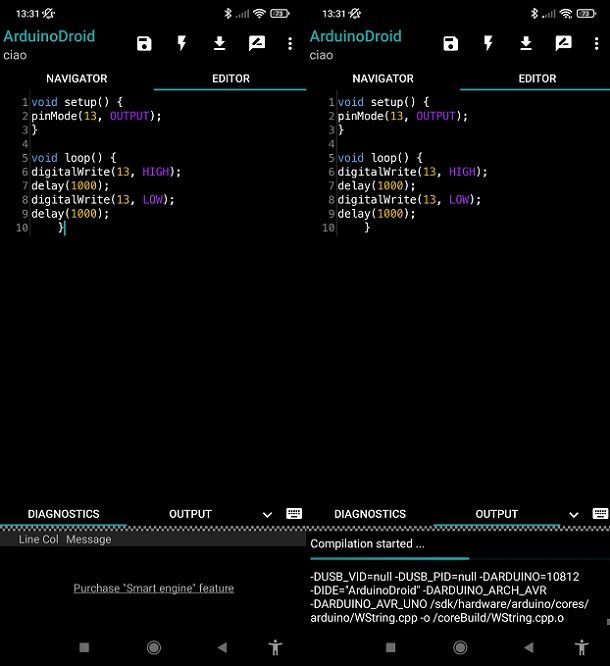Image resolution: width=610 pixels, height=666 pixels.
Task: Click compilation progress bar in right screen
Action: (460, 558)
